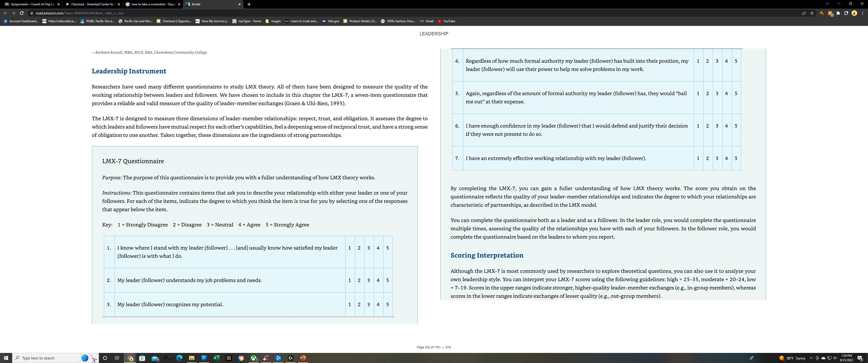This screenshot has width=868, height=363.
Task: Open the Minecraft taskbar icon
Action: pyautogui.click(x=229, y=358)
